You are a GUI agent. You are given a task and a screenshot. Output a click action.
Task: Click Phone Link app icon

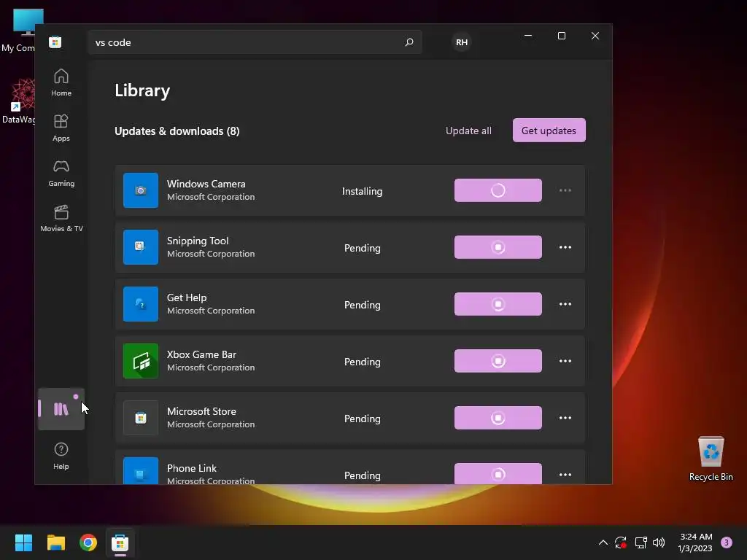[x=141, y=470]
